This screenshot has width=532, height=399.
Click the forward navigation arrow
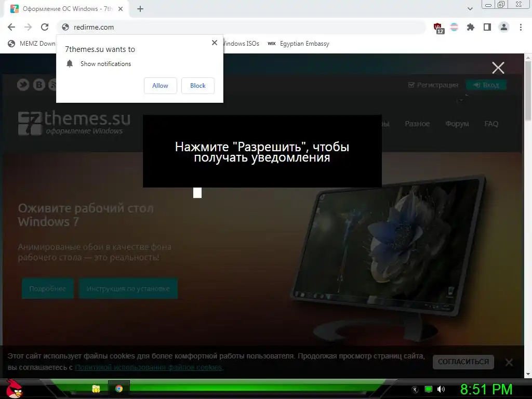click(x=28, y=27)
